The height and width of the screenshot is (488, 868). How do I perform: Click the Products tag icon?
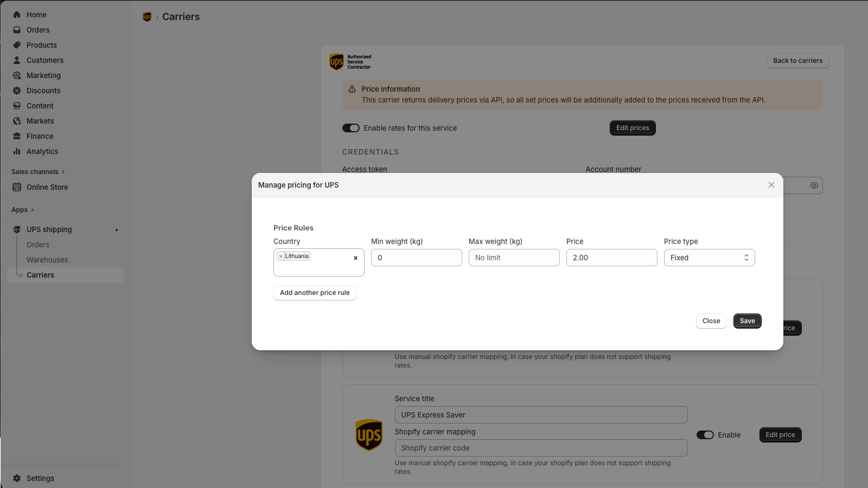[x=17, y=45]
